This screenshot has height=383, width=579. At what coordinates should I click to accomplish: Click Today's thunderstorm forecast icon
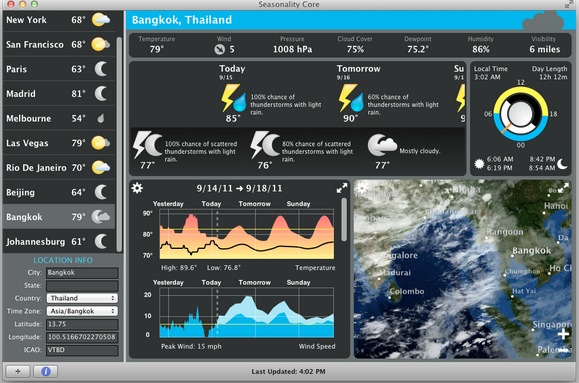coord(233,98)
